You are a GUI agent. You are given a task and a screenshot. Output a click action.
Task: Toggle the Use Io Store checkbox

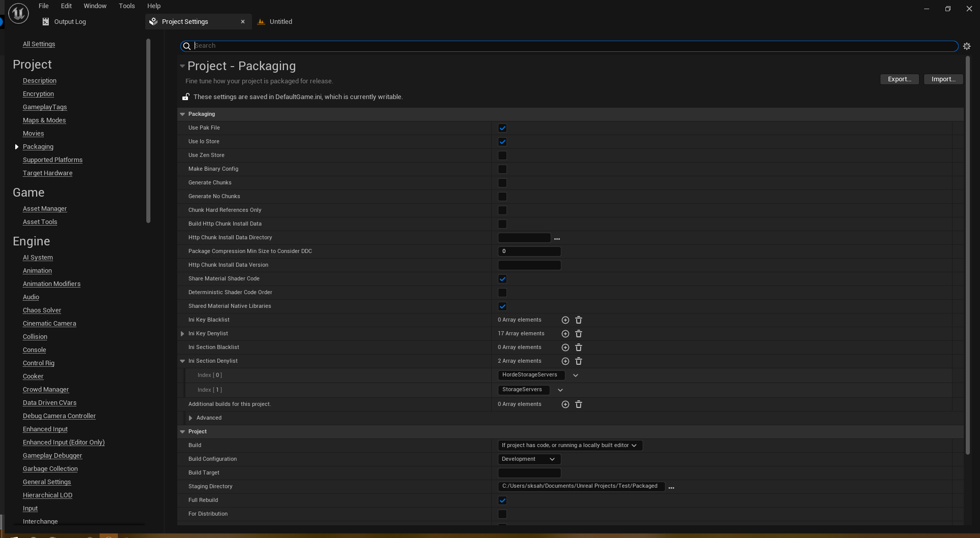502,142
